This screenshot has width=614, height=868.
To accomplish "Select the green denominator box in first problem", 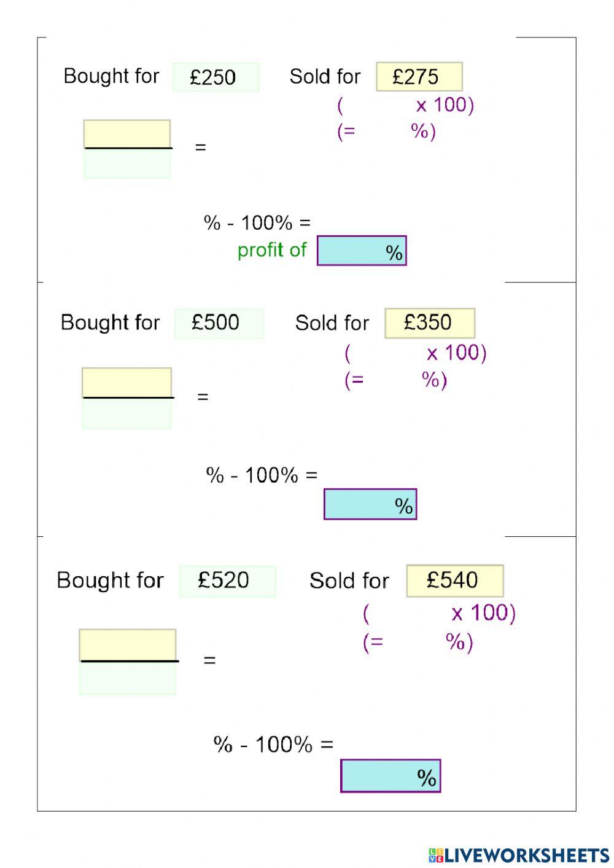I will 127,163.
